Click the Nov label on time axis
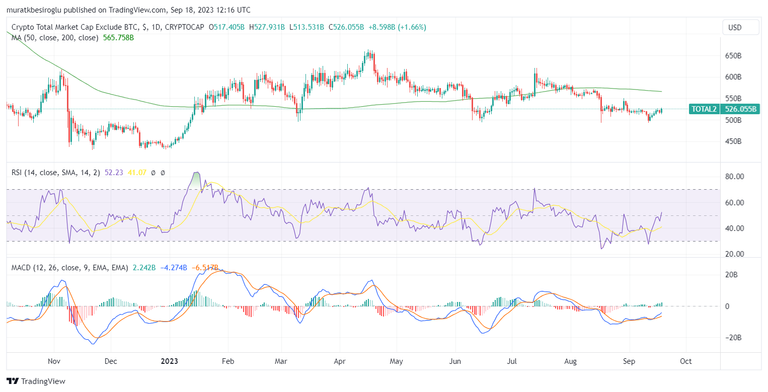This screenshot has height=392, width=768. click(x=53, y=362)
